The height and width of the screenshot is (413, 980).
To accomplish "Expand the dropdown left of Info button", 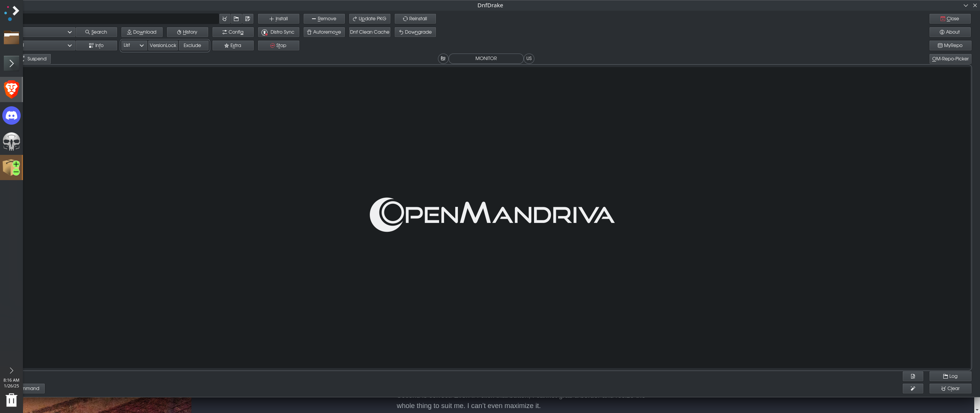I will pos(69,46).
